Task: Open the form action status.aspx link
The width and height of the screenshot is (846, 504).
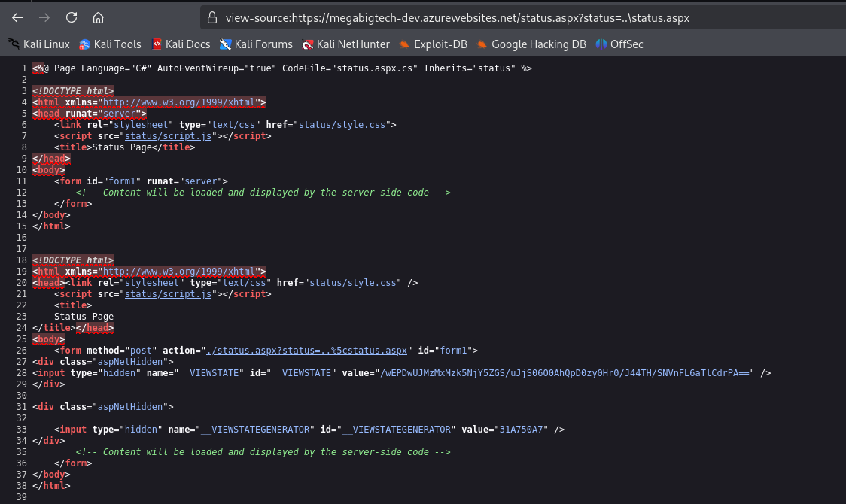Action: tap(307, 351)
